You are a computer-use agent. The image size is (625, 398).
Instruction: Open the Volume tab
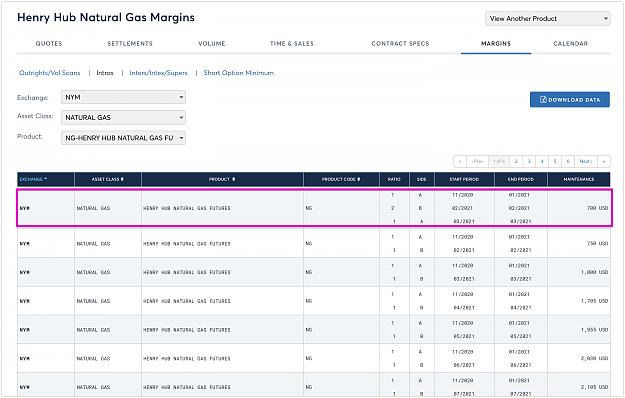tap(212, 43)
